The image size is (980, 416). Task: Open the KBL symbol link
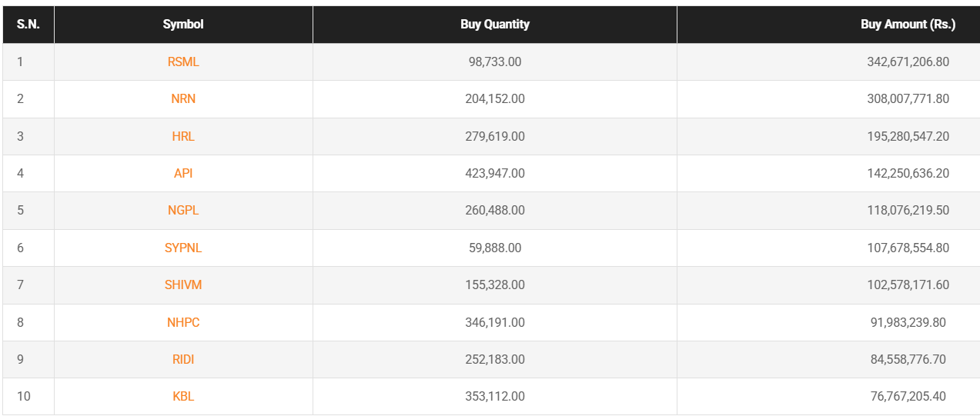(x=183, y=396)
